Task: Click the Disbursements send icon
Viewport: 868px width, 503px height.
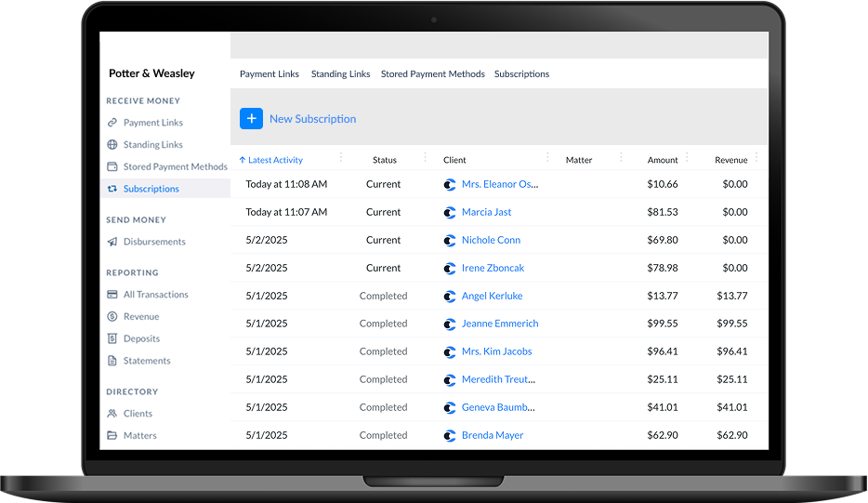Action: [x=112, y=242]
